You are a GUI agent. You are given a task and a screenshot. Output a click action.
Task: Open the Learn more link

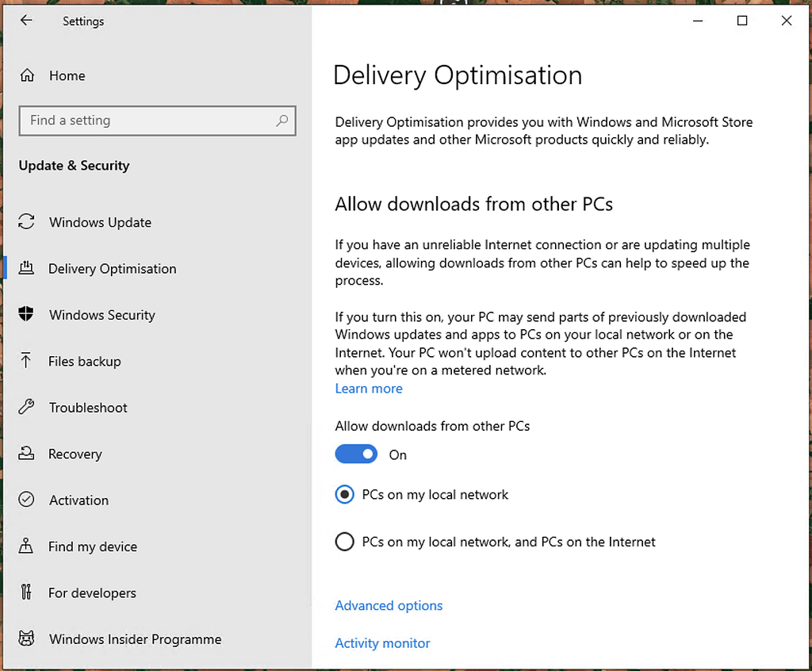click(x=369, y=389)
